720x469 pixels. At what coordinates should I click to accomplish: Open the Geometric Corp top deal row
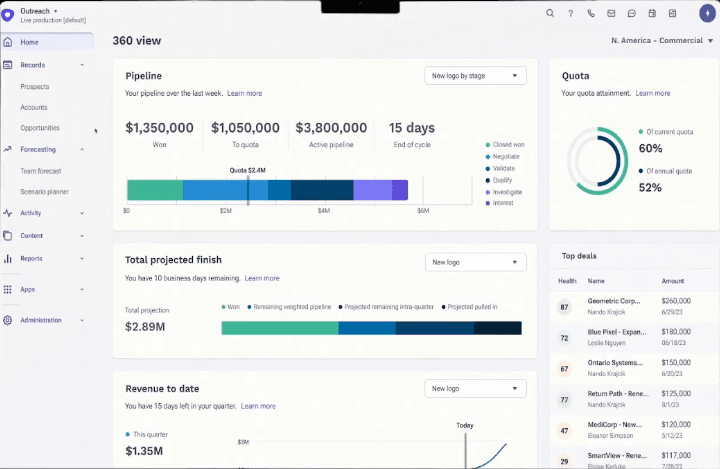(635, 306)
